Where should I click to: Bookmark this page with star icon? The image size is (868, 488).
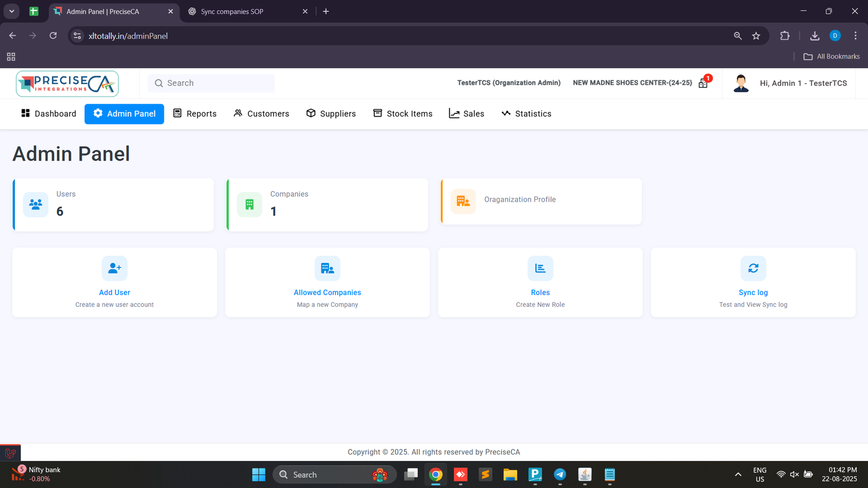coord(756,36)
